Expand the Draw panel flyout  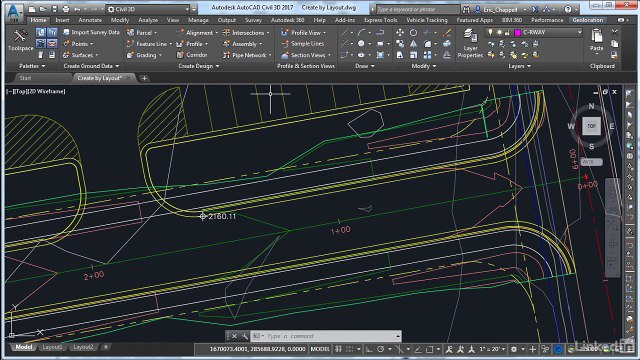point(364,66)
